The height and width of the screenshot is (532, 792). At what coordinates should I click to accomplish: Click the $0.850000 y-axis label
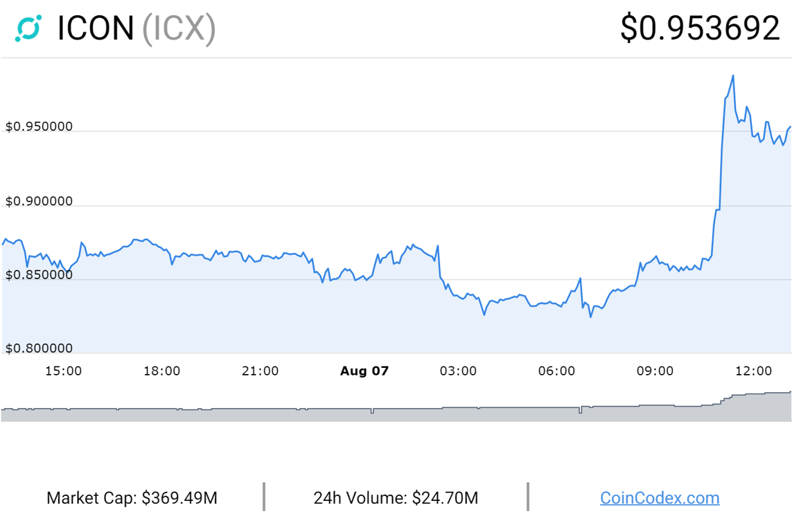[39, 275]
